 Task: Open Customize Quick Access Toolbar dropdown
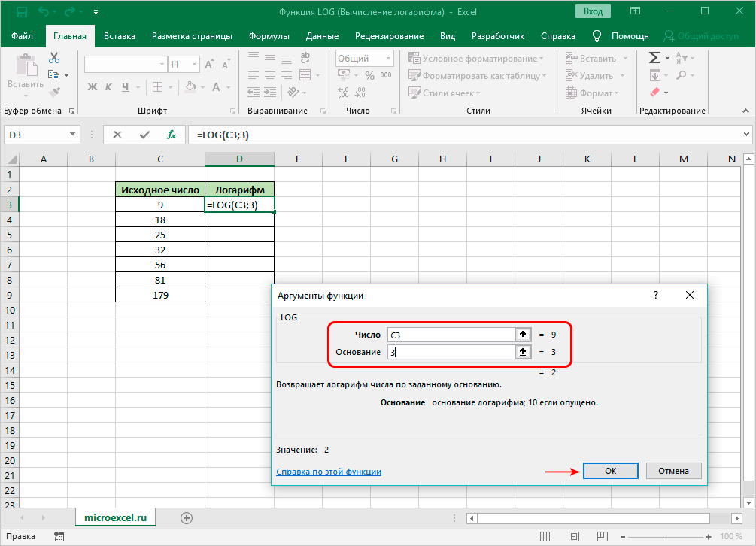click(x=96, y=13)
